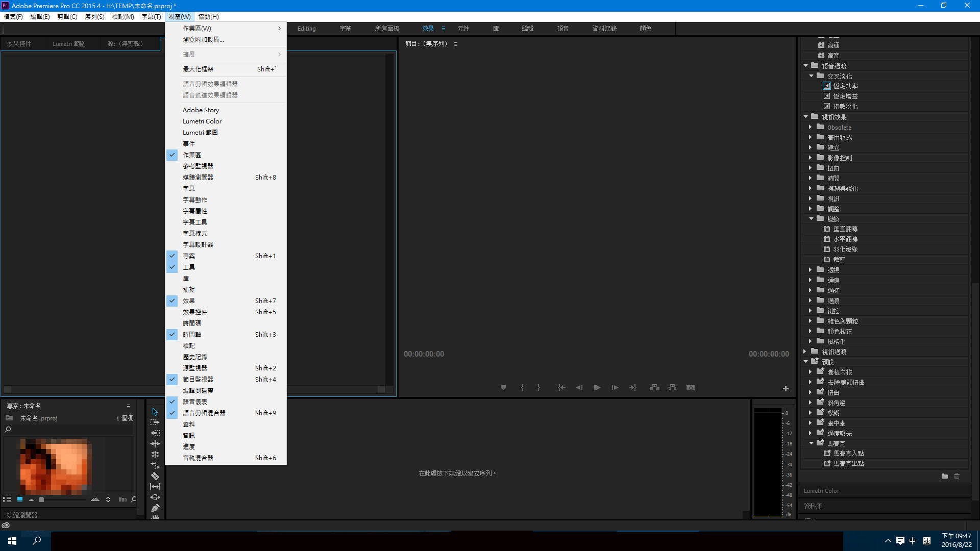The height and width of the screenshot is (551, 980).
Task: Enable 效果控件 panel menu item
Action: [226, 312]
